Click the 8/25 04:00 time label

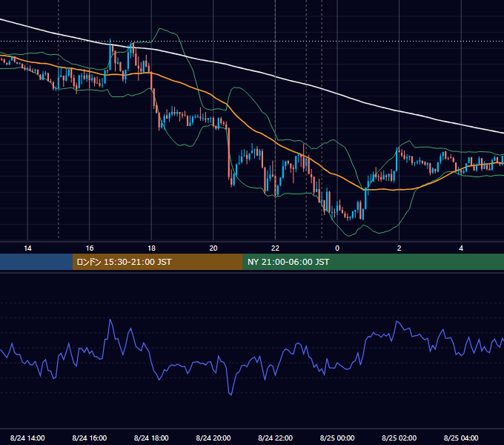point(461,438)
